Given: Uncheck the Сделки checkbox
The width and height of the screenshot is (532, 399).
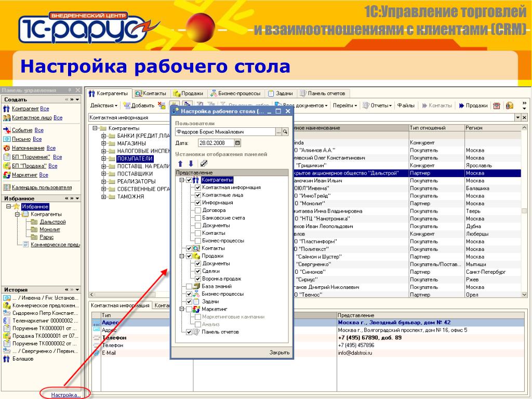Looking at the screenshot, I should pos(198,271).
